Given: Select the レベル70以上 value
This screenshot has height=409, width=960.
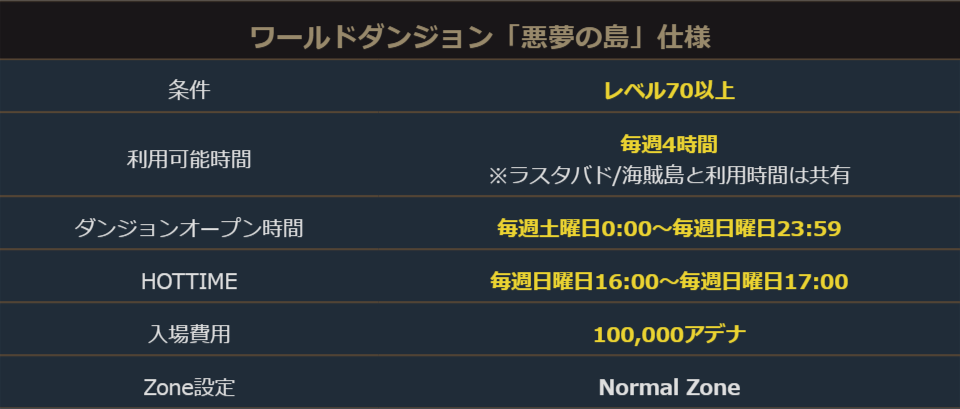Looking at the screenshot, I should click(669, 91).
